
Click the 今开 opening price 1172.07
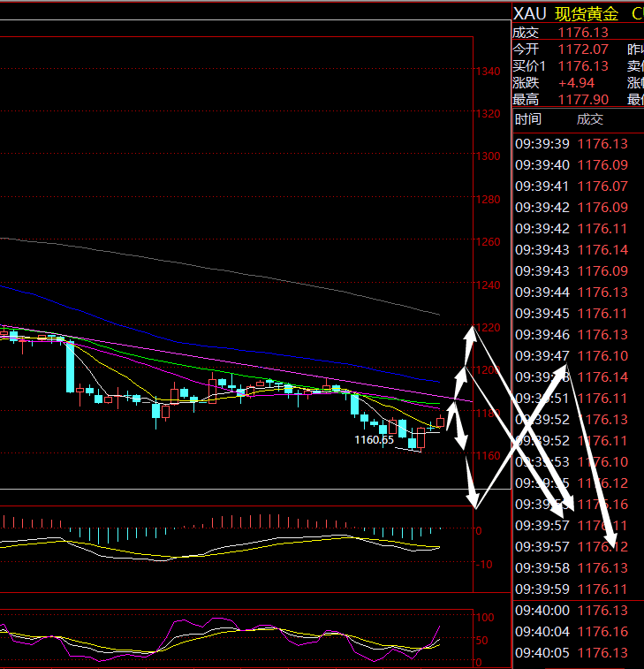(x=583, y=49)
